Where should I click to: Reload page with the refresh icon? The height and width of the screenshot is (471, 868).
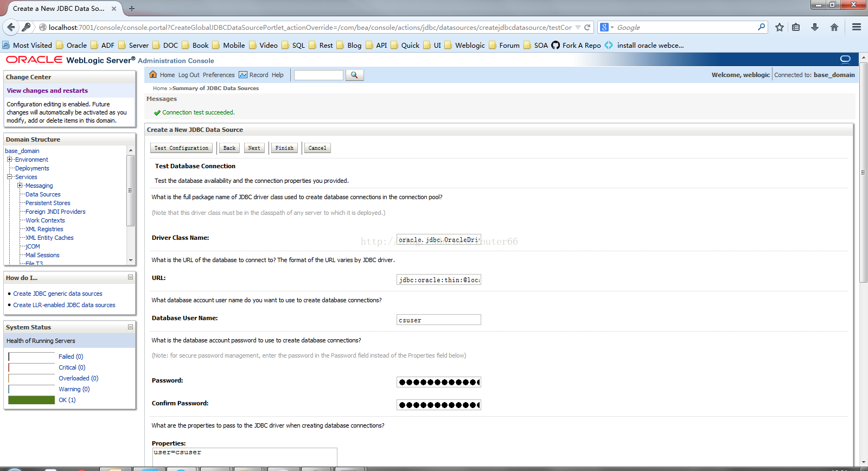coord(588,27)
